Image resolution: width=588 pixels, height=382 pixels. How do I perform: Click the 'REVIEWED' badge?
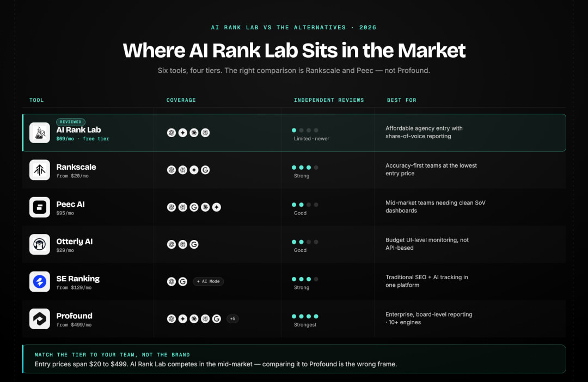(x=70, y=122)
